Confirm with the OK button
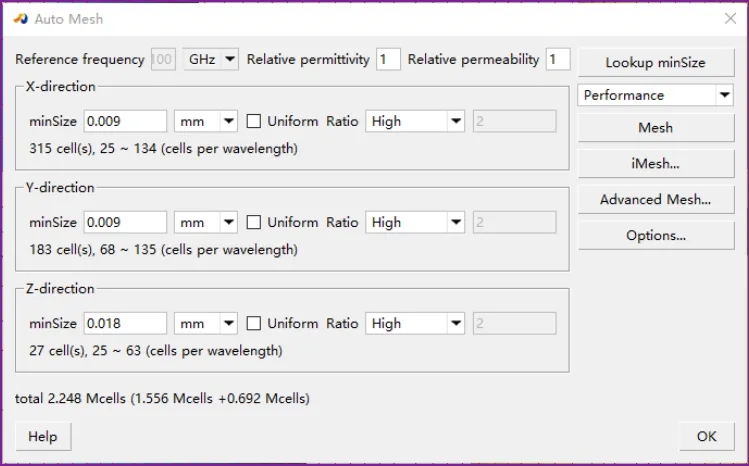 [706, 436]
